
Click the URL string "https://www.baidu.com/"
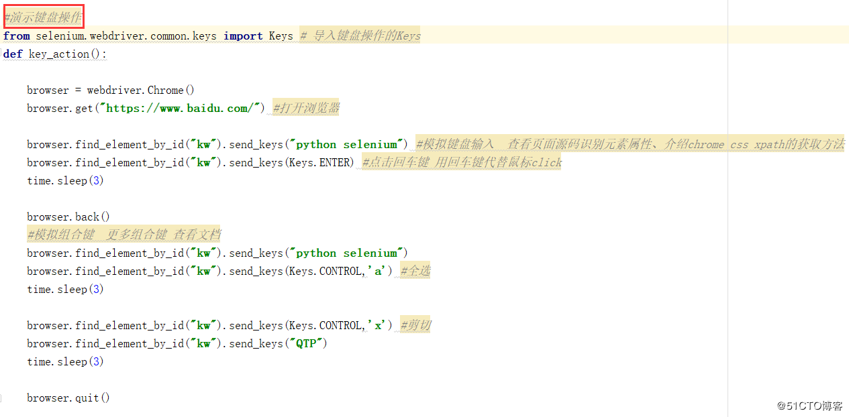(x=180, y=108)
